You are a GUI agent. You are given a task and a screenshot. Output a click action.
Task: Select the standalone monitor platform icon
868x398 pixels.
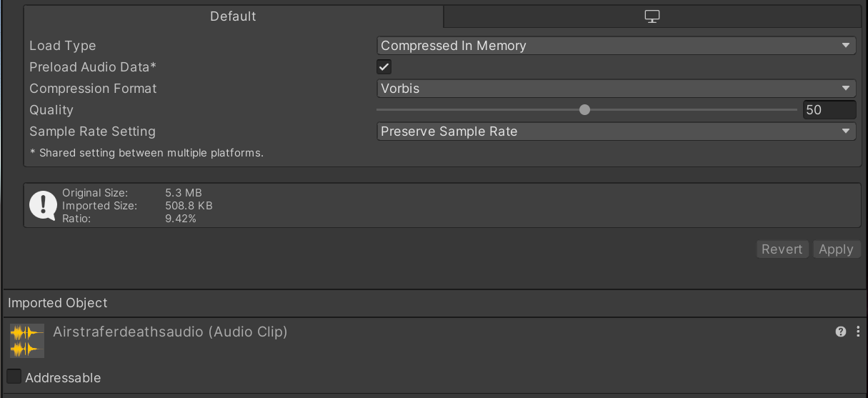(652, 16)
